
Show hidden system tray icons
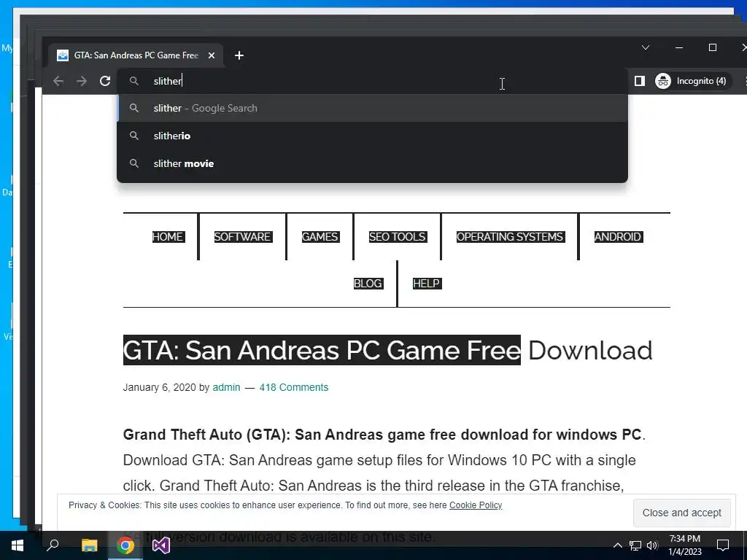[x=617, y=545]
